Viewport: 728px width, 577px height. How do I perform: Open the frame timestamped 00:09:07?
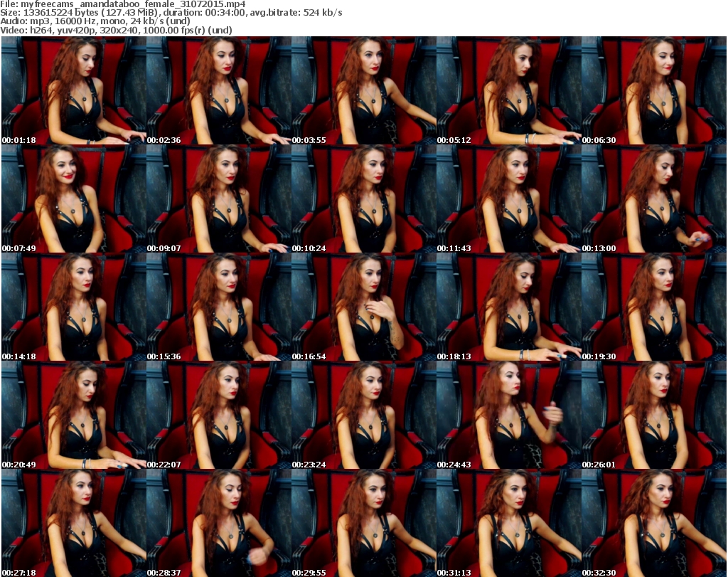pos(219,198)
